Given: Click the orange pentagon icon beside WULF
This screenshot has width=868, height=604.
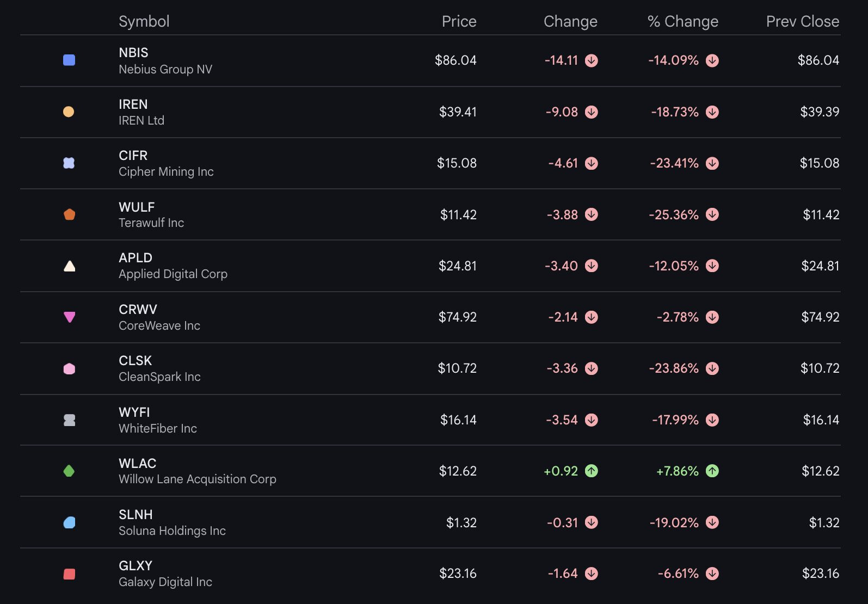Looking at the screenshot, I should tap(69, 214).
